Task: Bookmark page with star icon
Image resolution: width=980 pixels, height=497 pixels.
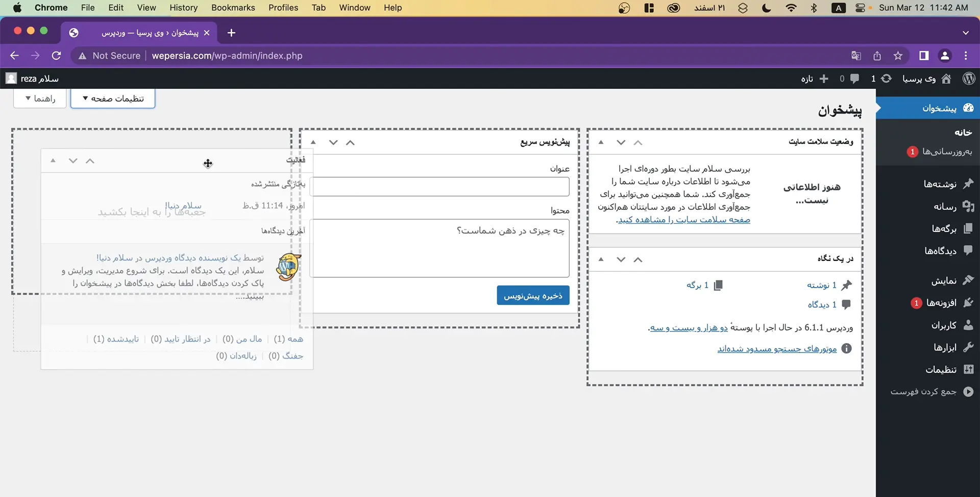Action: [898, 56]
